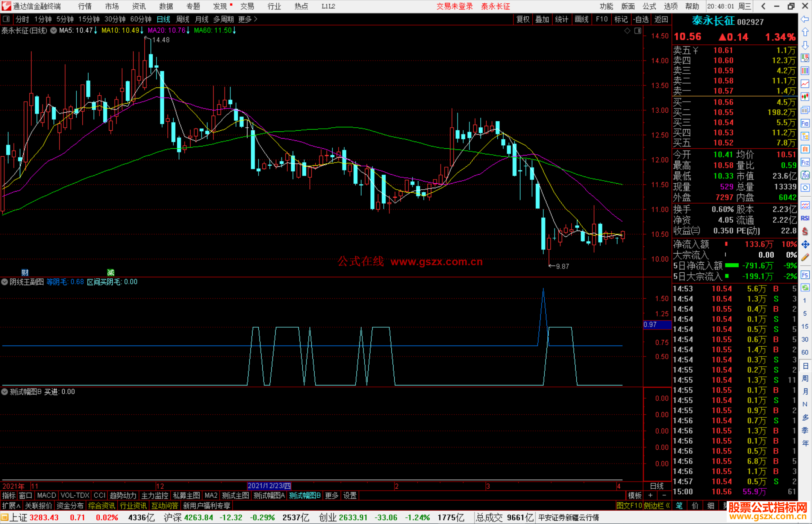Click the wavy lines indicator icon
Viewport: 812px width, 524px height.
click(805, 205)
